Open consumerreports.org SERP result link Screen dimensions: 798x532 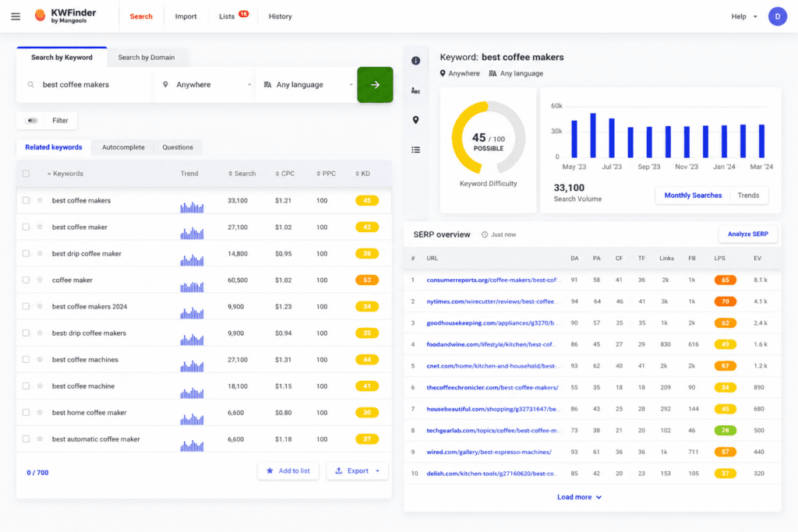tap(493, 280)
